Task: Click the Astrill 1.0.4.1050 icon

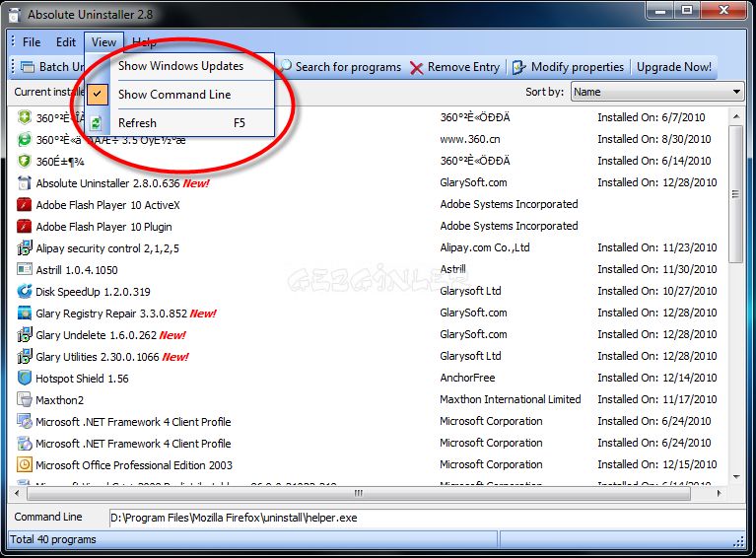Action: point(24,269)
